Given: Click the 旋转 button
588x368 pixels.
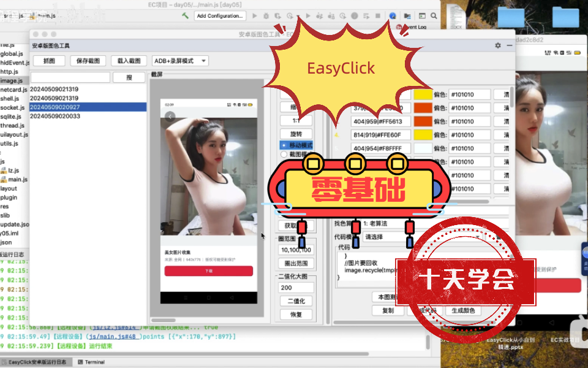Looking at the screenshot, I should [296, 134].
